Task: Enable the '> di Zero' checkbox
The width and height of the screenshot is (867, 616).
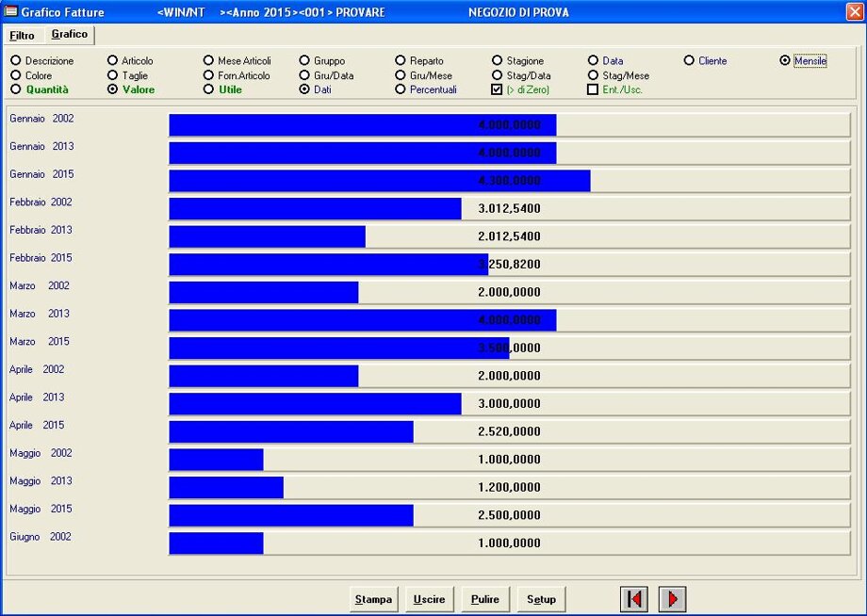Action: click(x=498, y=89)
